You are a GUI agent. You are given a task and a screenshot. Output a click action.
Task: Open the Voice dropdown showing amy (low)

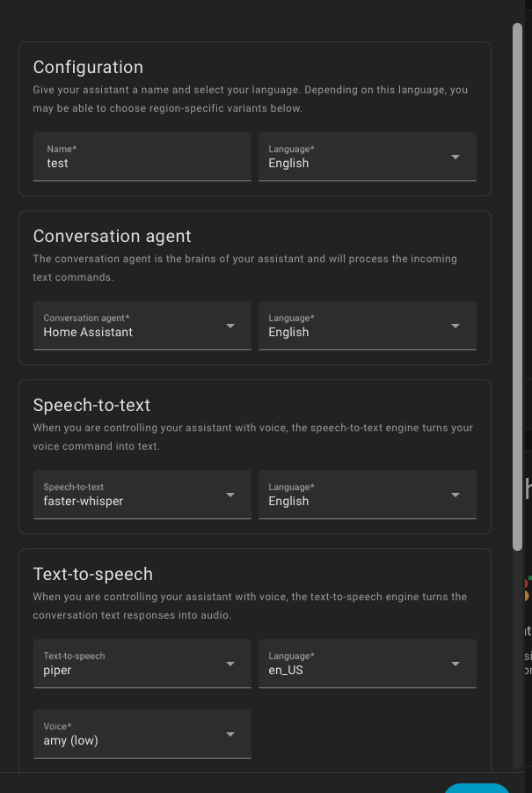coord(132,734)
